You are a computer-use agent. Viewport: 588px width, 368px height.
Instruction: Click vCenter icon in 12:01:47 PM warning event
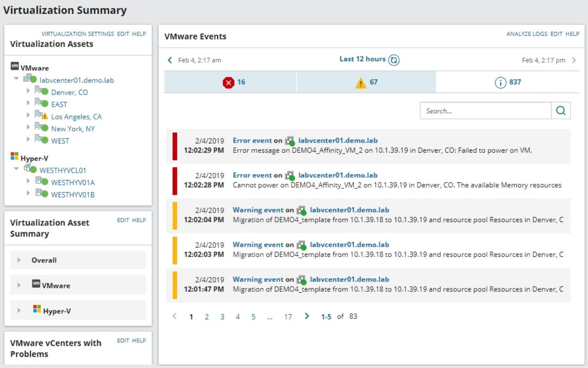(x=301, y=280)
